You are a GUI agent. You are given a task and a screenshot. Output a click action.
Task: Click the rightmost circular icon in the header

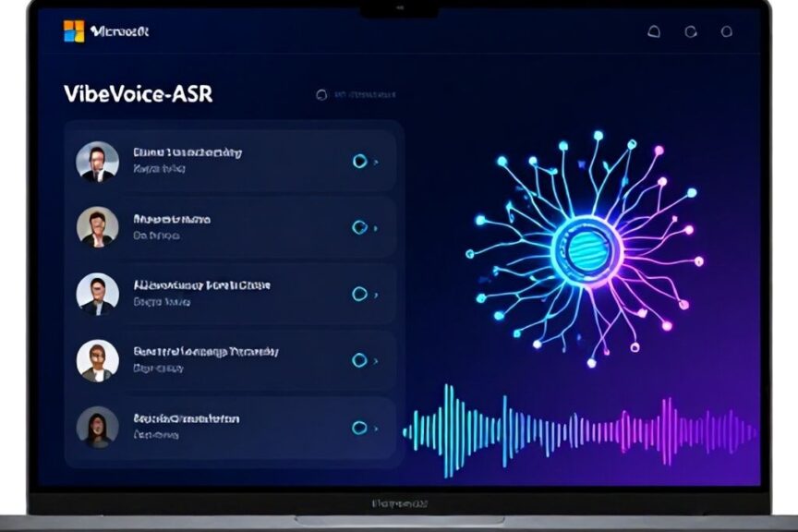[726, 31]
